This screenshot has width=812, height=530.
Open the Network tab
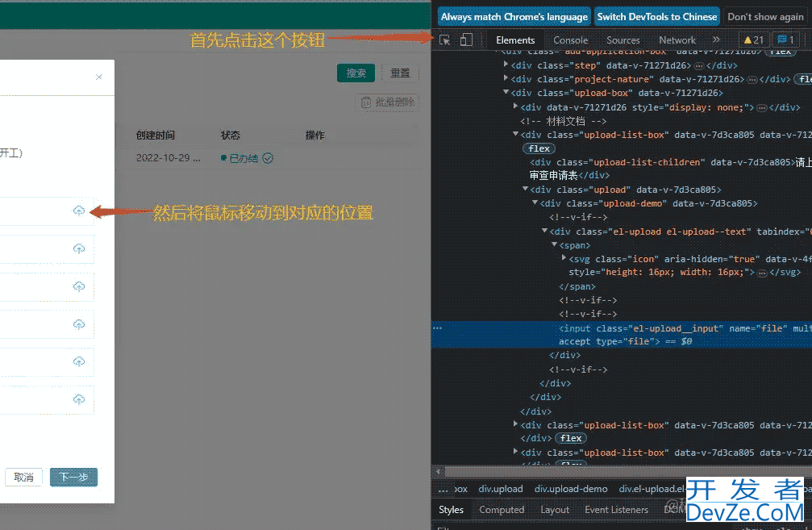[x=677, y=40]
